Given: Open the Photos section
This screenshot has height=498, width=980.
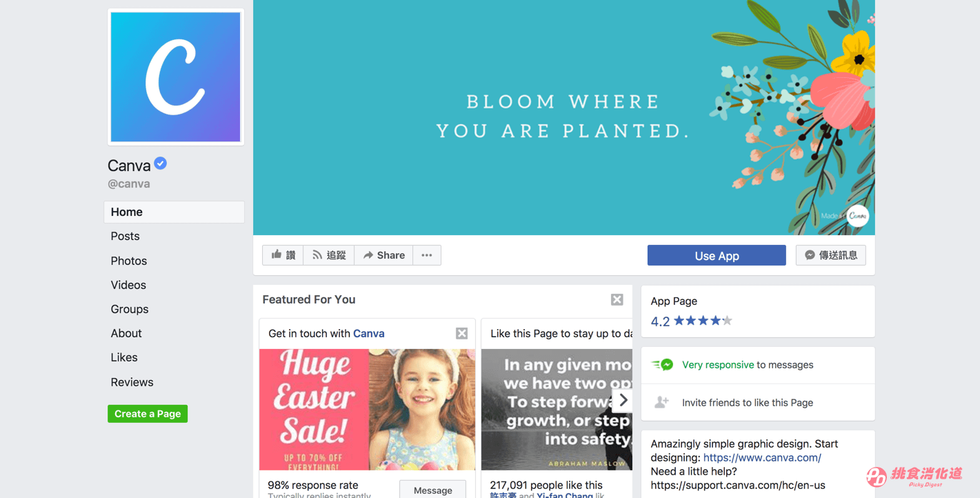Looking at the screenshot, I should pos(129,261).
